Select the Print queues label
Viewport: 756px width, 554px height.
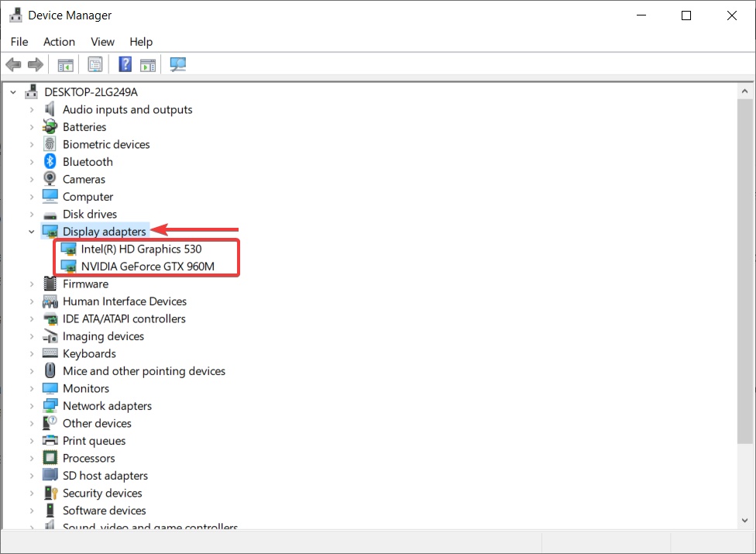click(x=94, y=441)
